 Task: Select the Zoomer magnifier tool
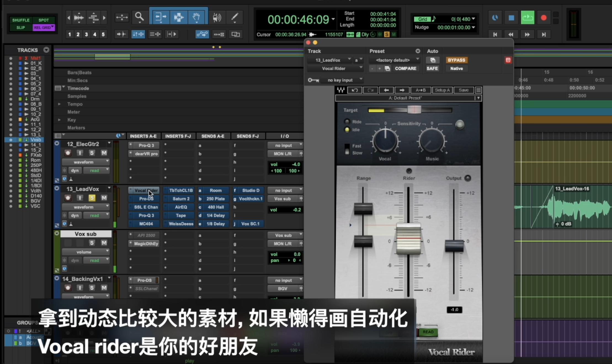click(x=139, y=17)
